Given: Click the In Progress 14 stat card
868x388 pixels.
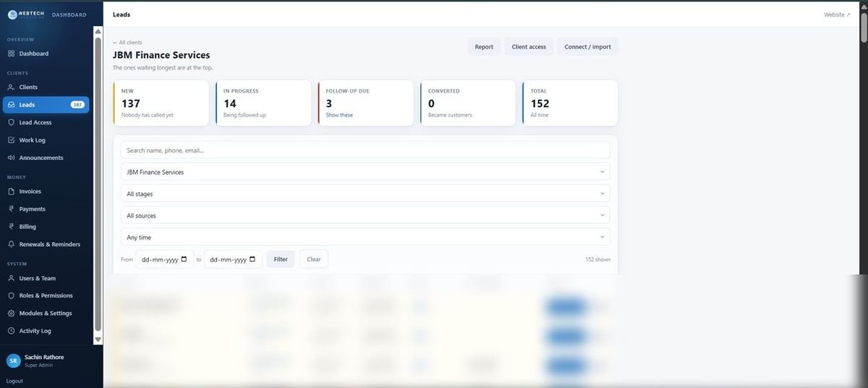Looking at the screenshot, I should 263,103.
